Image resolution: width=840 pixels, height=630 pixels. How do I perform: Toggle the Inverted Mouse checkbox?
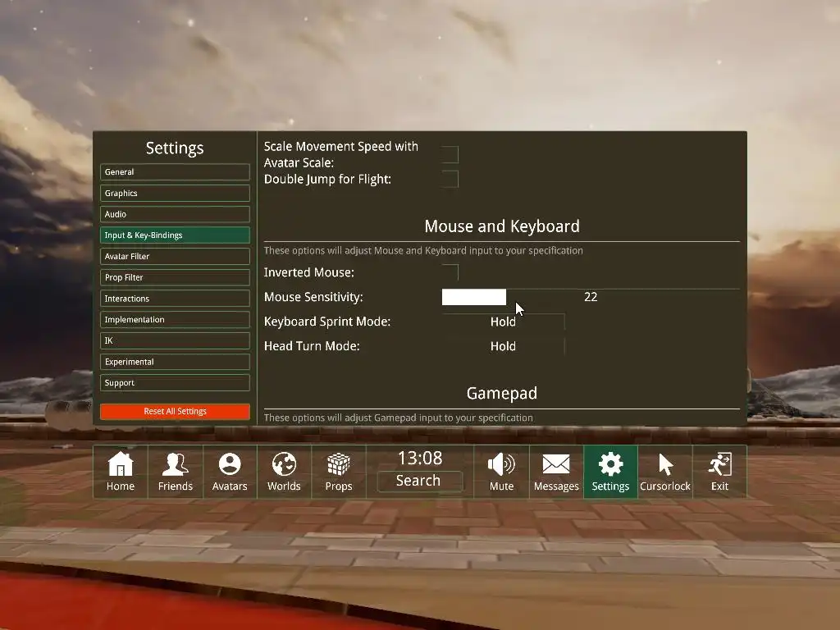click(x=450, y=272)
